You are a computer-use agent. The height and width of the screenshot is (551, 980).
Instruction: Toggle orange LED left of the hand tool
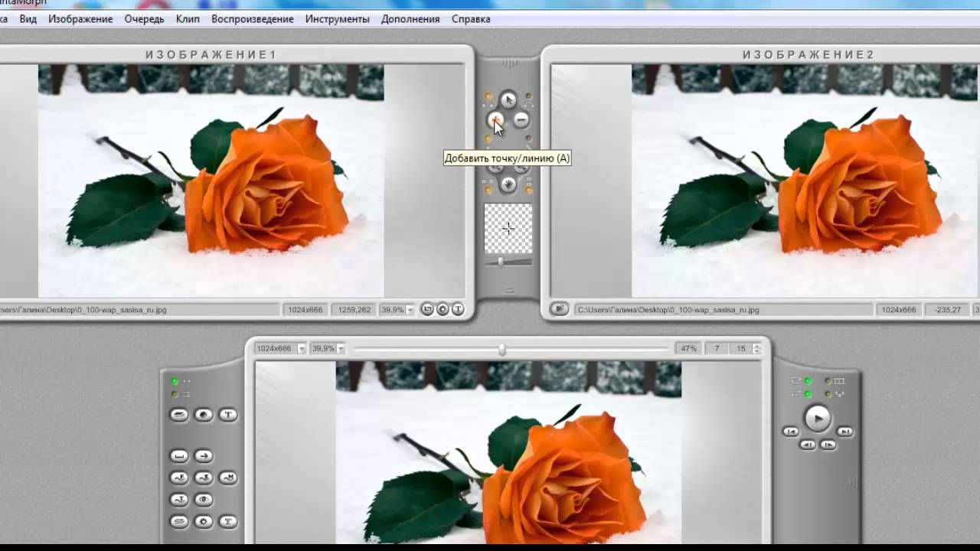click(488, 189)
